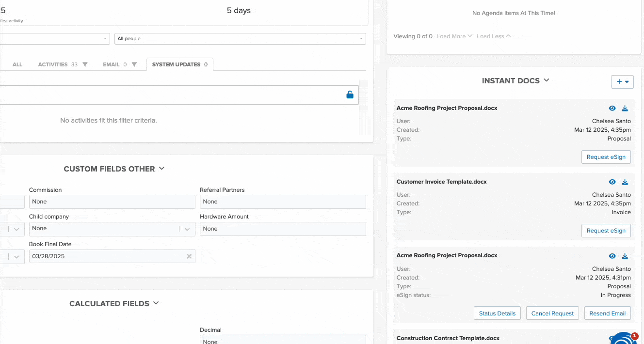This screenshot has width=644, height=344.
Task: Collapse the Custom Fields Other section
Action: [162, 169]
